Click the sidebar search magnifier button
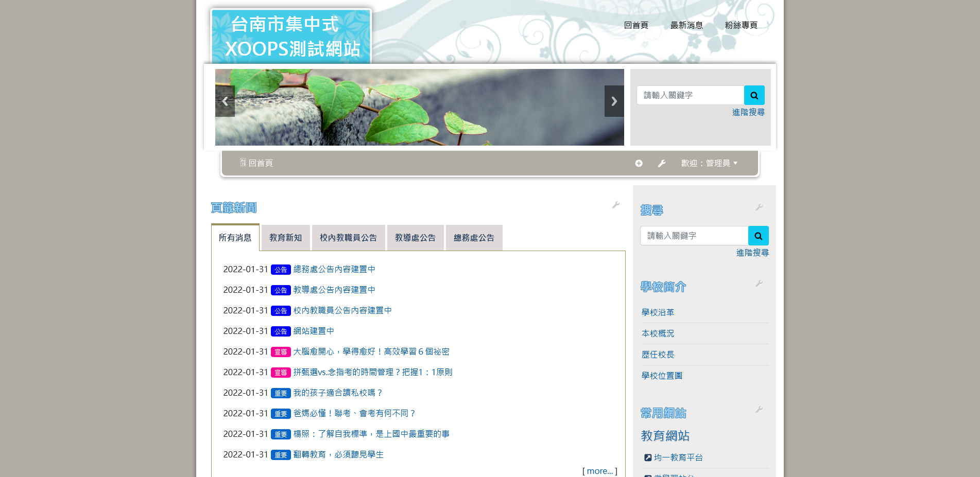The height and width of the screenshot is (477, 980). [x=758, y=236]
